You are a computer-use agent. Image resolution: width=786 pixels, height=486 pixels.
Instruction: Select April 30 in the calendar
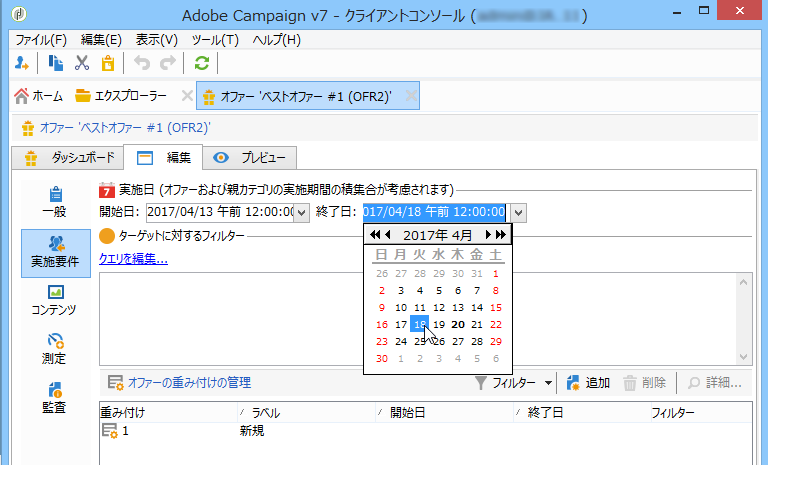[x=382, y=359]
